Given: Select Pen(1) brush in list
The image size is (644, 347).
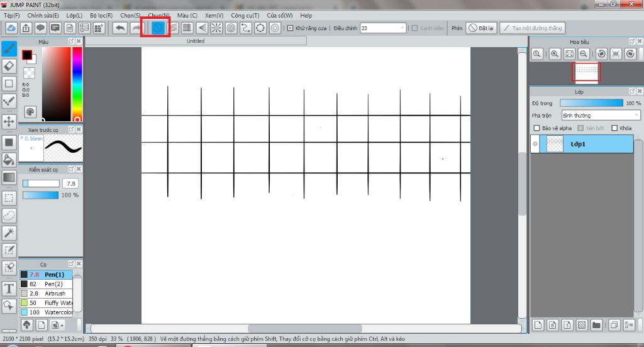Looking at the screenshot, I should [46, 274].
